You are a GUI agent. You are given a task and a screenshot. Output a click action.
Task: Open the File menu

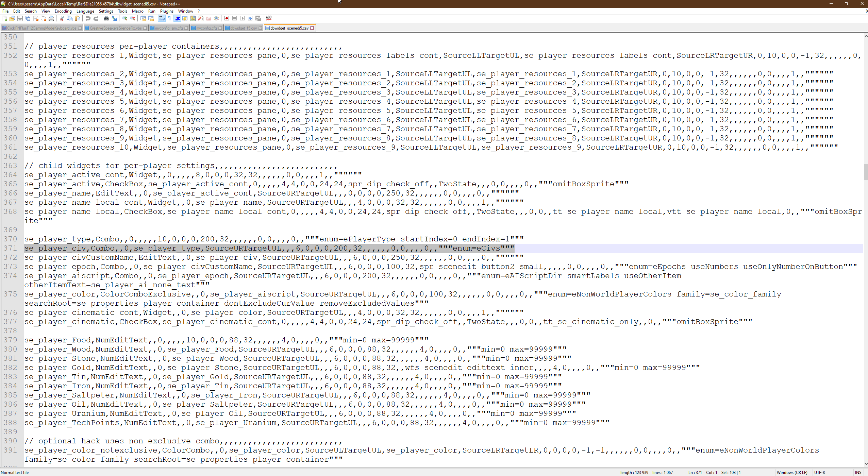tap(5, 11)
